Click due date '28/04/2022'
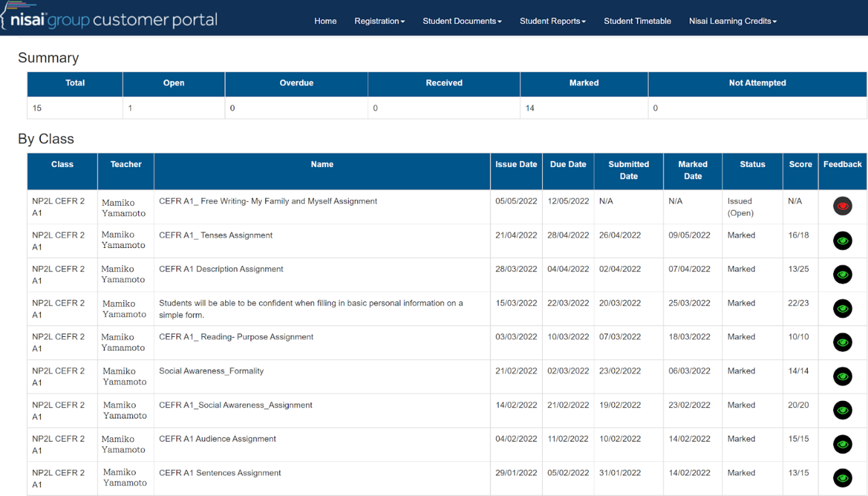The image size is (868, 496). (568, 235)
